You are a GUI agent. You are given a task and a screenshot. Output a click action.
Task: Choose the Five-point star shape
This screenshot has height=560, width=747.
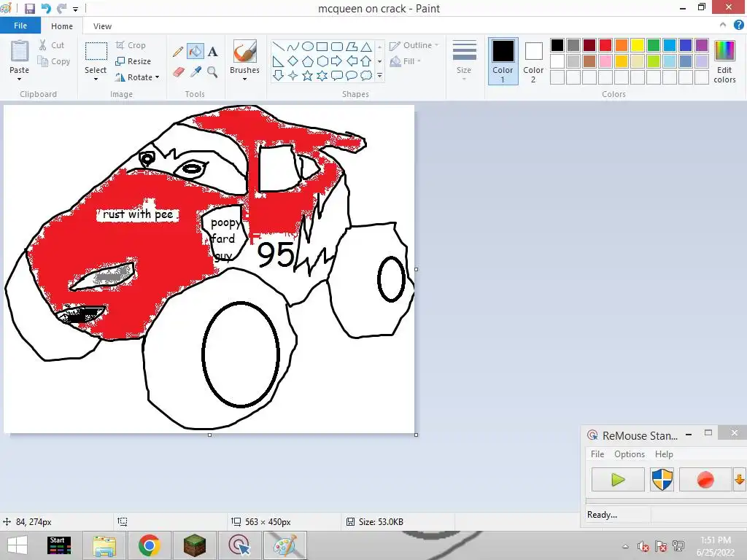(x=308, y=75)
